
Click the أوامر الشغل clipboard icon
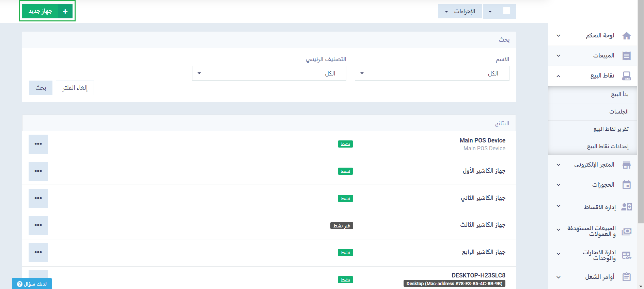coord(626,277)
